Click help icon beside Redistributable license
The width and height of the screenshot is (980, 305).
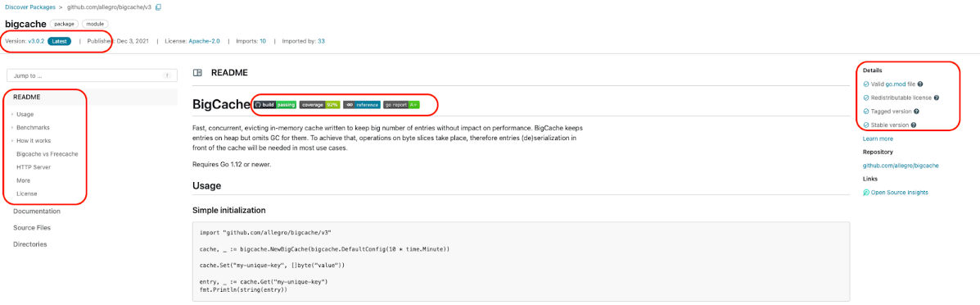pos(937,98)
